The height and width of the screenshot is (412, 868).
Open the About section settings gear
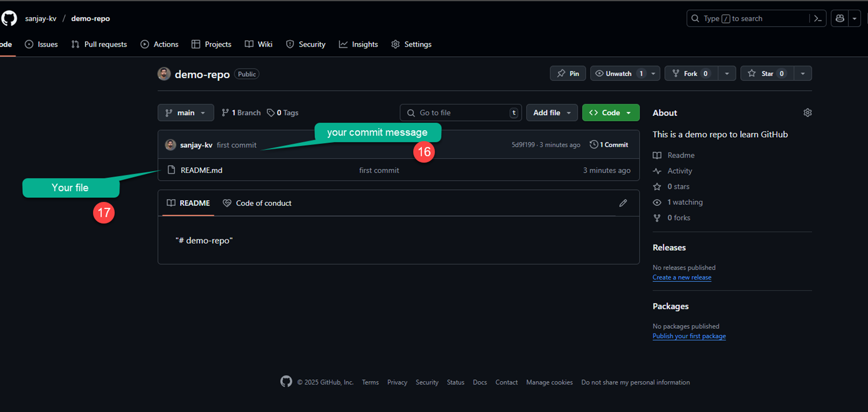(807, 112)
